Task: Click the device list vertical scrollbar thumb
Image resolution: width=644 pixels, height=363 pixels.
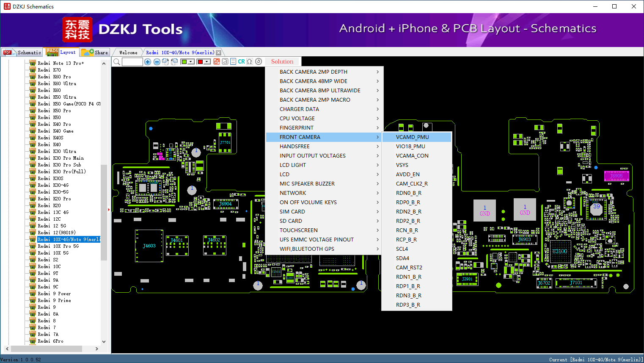Action: click(x=104, y=212)
